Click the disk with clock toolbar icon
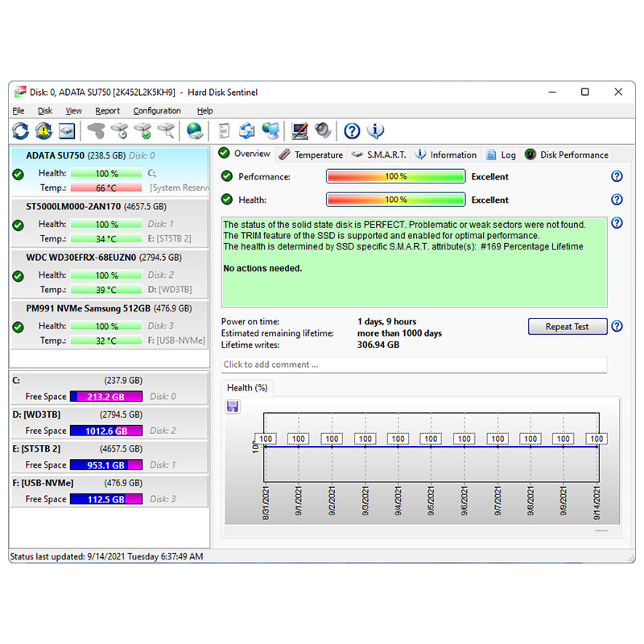 coord(119,131)
